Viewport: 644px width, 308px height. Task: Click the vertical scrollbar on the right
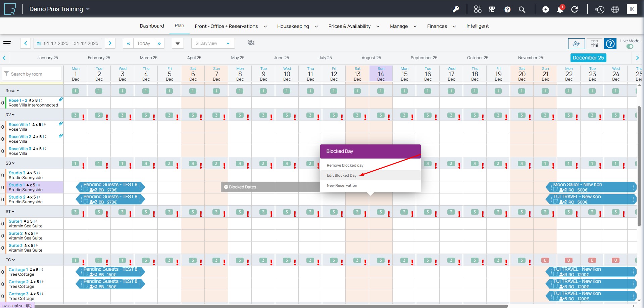coord(639,167)
